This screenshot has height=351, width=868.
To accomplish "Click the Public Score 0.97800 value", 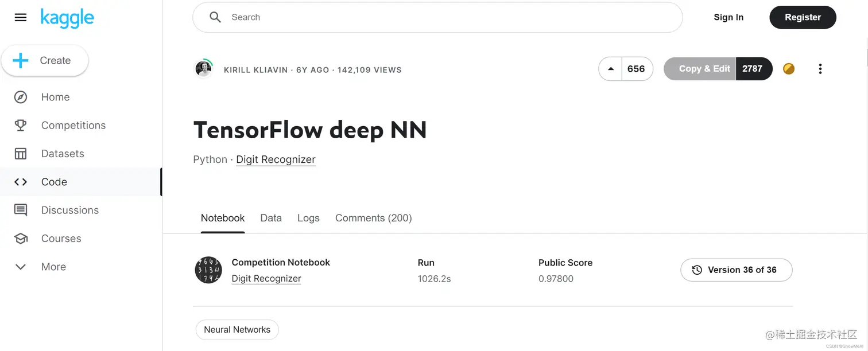I will [556, 279].
